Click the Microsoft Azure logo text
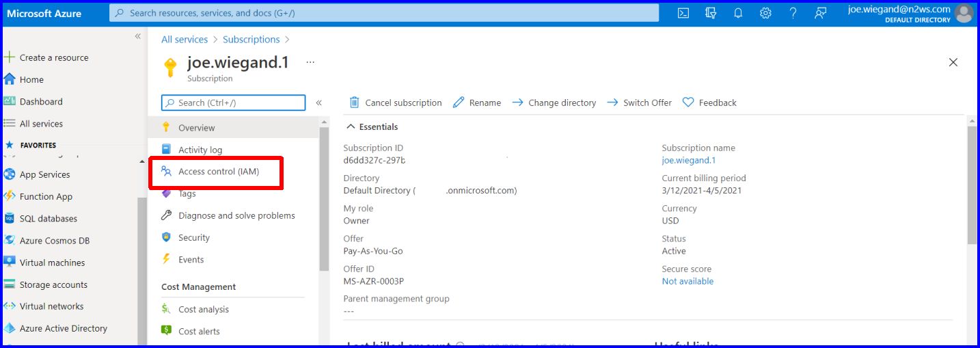Image resolution: width=980 pixels, height=348 pixels. coord(44,13)
